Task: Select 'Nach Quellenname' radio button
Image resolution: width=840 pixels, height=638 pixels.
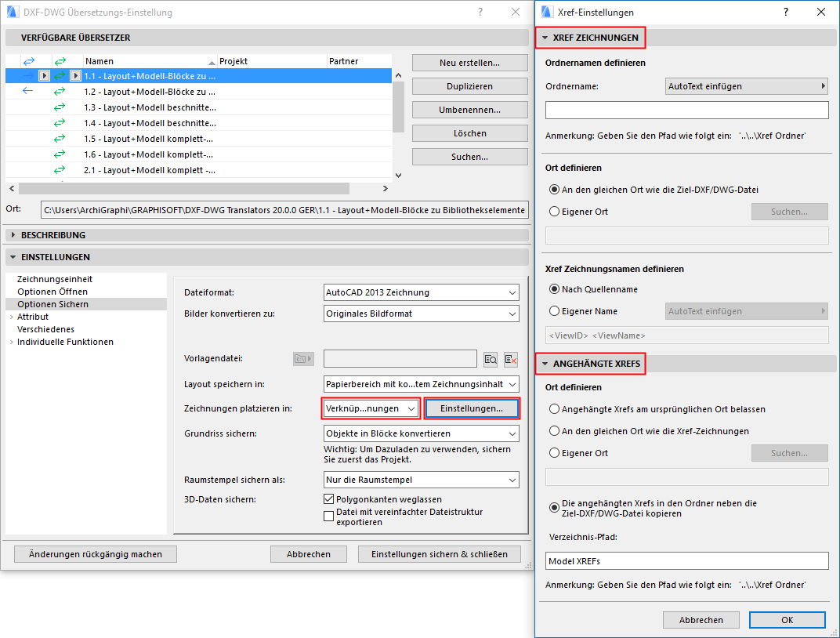Action: [x=555, y=289]
